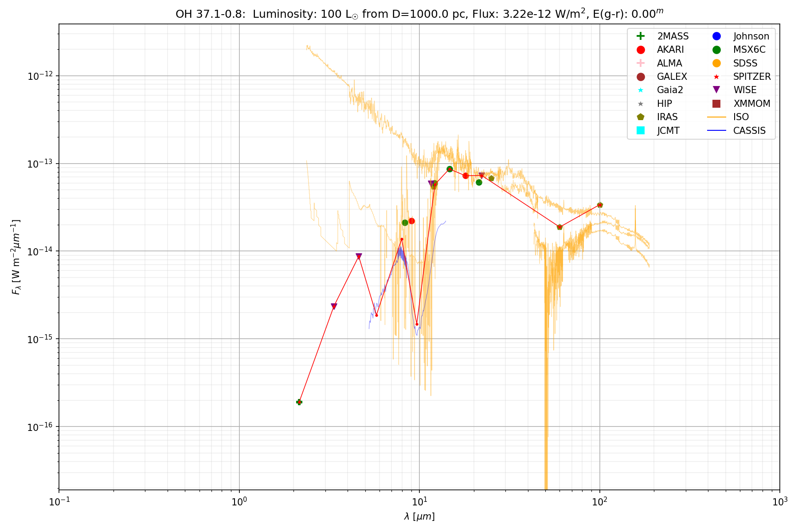Click the CASSIS blue line legend sample
This screenshot has height=532, width=798.
click(716, 130)
